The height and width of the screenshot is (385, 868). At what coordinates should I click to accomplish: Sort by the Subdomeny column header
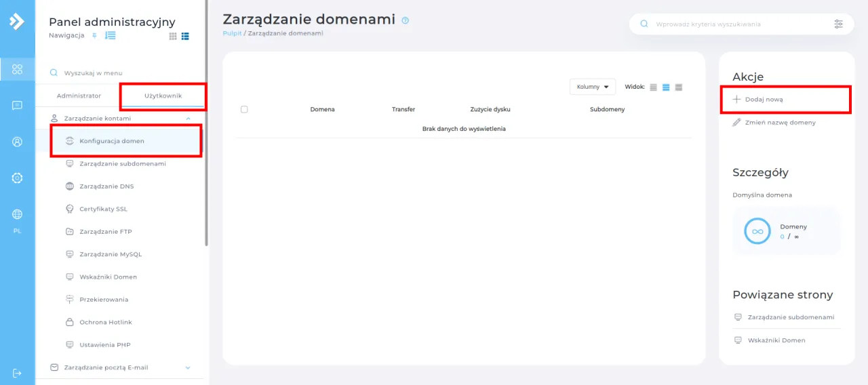tap(608, 109)
